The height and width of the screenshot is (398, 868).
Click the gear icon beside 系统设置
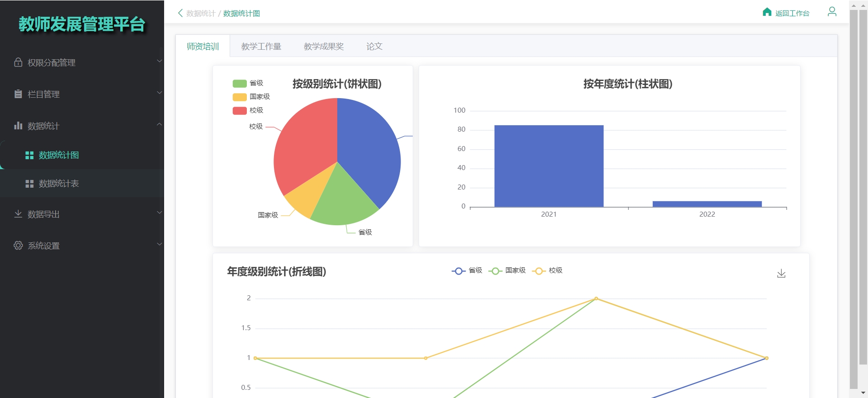pyautogui.click(x=18, y=246)
